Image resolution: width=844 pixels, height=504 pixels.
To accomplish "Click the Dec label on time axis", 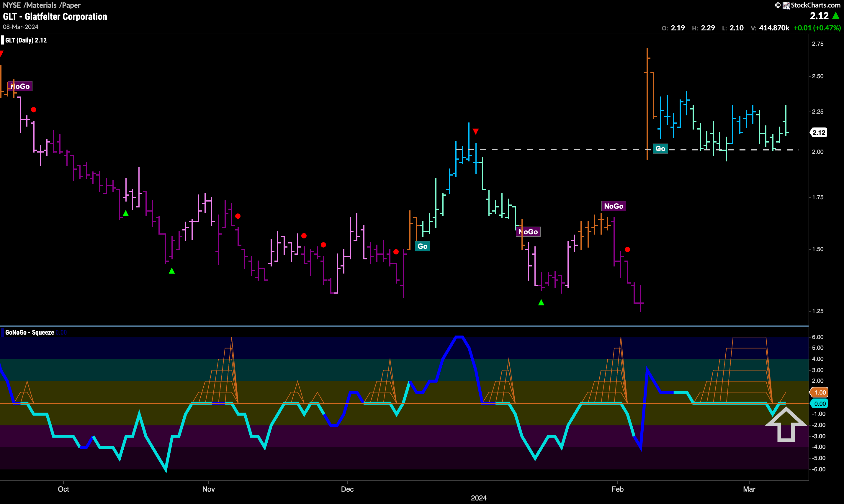I will [347, 489].
